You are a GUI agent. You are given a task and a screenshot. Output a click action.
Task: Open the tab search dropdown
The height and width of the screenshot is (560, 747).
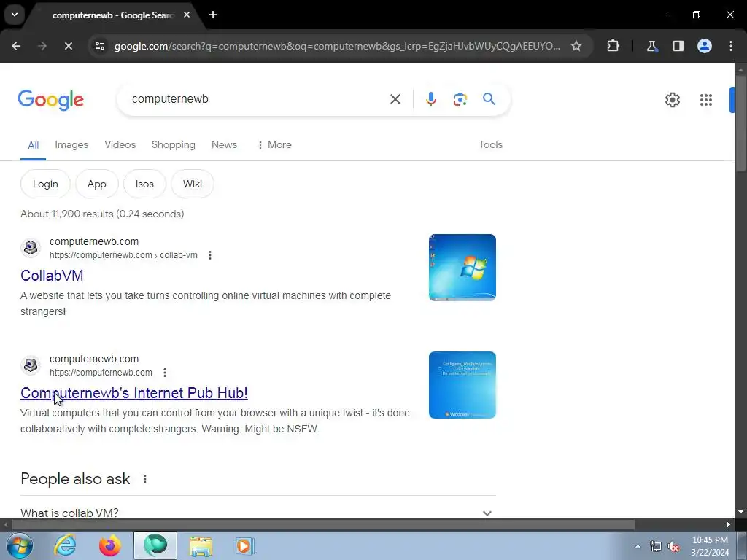click(x=15, y=15)
